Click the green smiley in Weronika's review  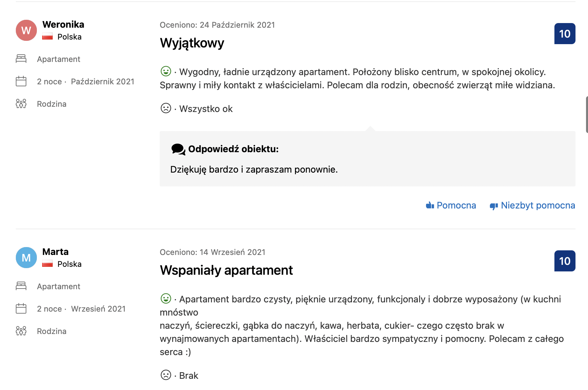pos(166,71)
